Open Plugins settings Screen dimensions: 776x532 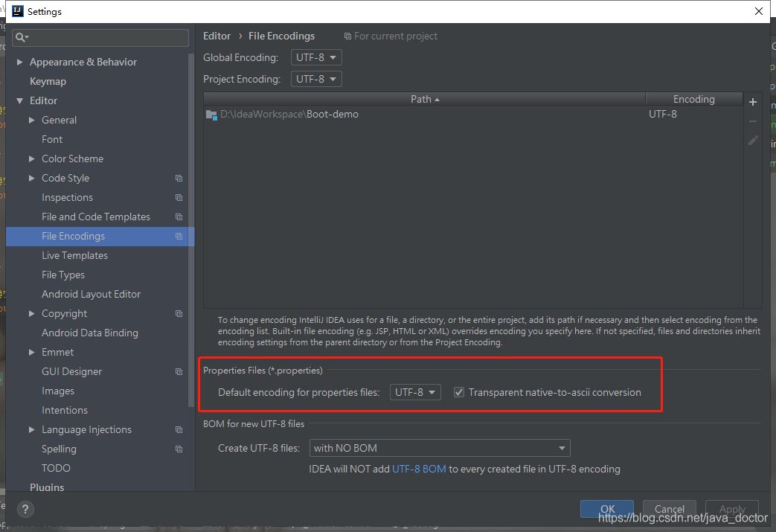47,487
